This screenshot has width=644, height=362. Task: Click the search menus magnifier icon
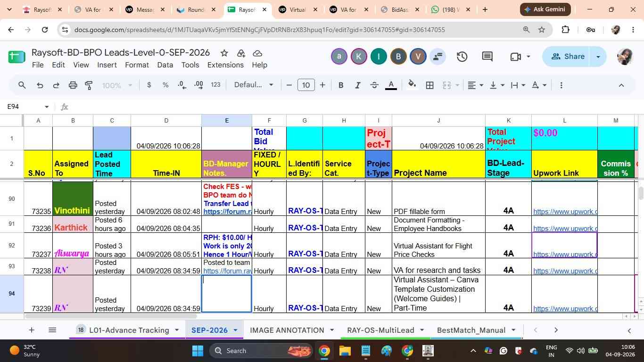click(22, 85)
